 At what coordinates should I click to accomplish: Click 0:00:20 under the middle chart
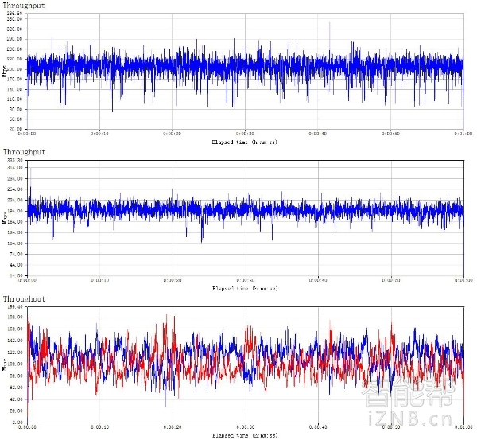click(x=173, y=280)
